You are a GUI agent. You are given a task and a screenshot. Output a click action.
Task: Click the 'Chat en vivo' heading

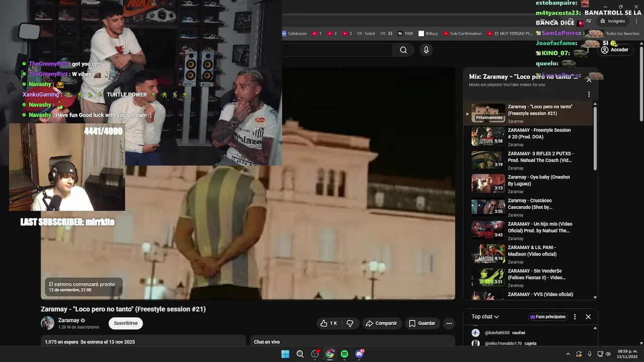pyautogui.click(x=267, y=342)
